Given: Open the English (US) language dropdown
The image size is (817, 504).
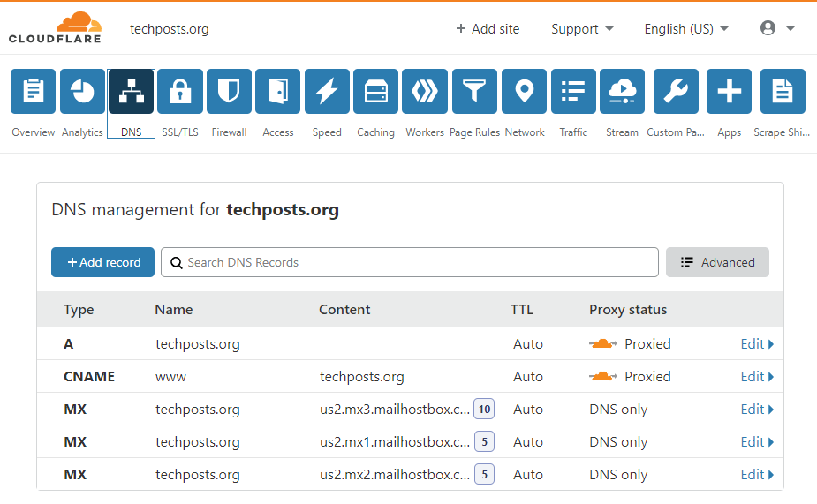Looking at the screenshot, I should click(x=686, y=28).
